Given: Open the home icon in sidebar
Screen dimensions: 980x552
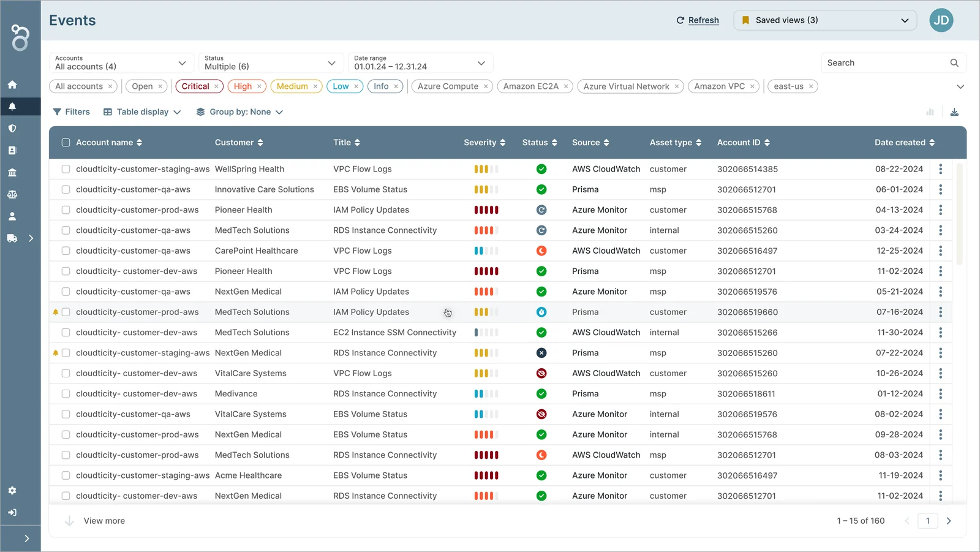Looking at the screenshot, I should click(x=12, y=85).
